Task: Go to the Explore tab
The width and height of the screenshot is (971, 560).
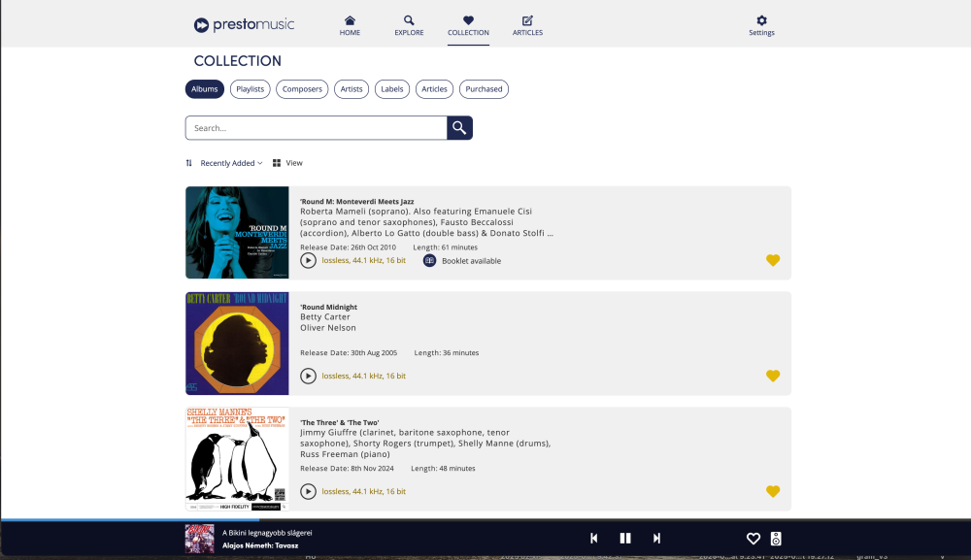Action: [x=409, y=25]
